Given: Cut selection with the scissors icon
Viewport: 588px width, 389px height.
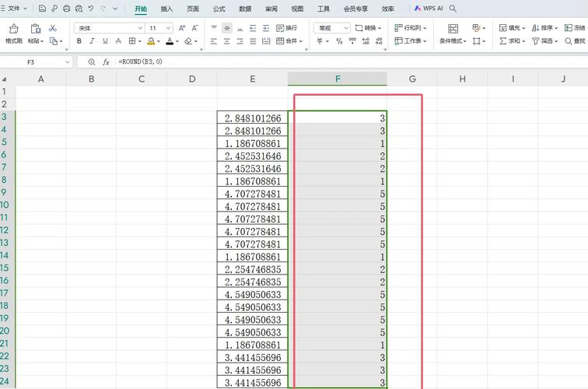Looking at the screenshot, I should (53, 28).
